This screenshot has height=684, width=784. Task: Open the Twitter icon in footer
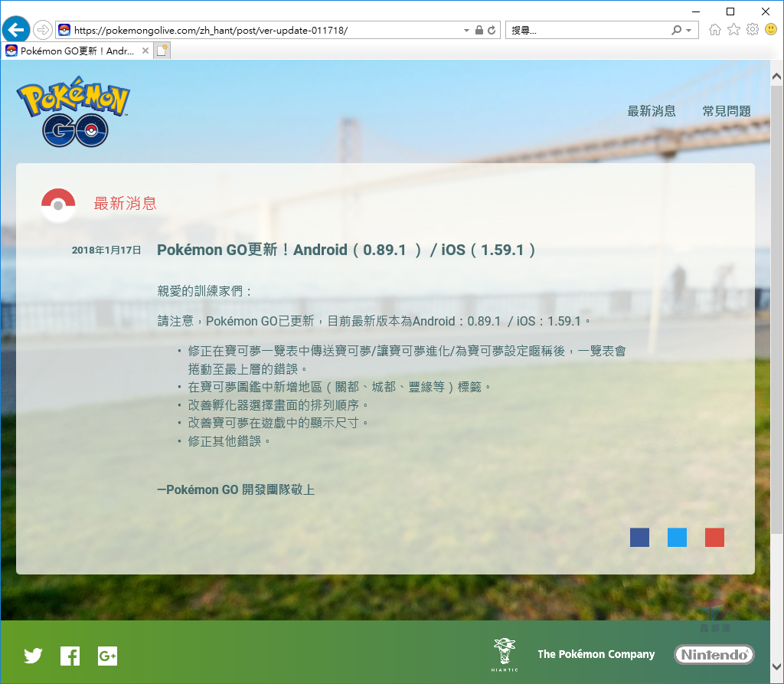(33, 656)
